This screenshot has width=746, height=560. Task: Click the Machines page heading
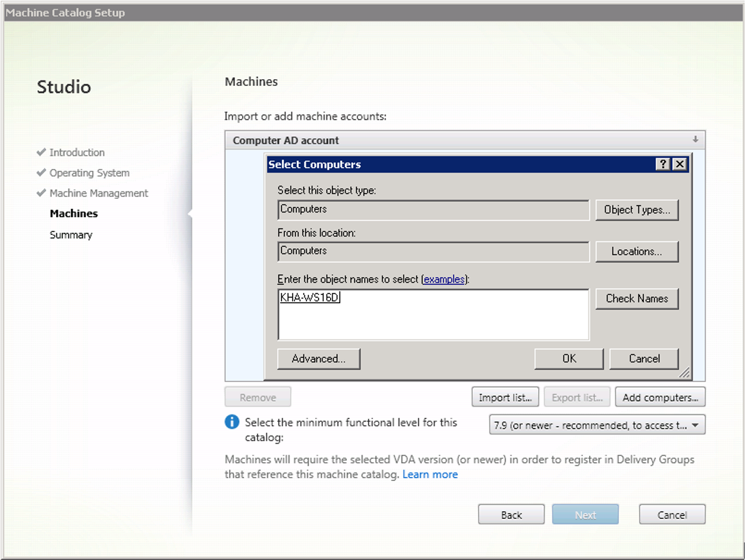pyautogui.click(x=251, y=82)
